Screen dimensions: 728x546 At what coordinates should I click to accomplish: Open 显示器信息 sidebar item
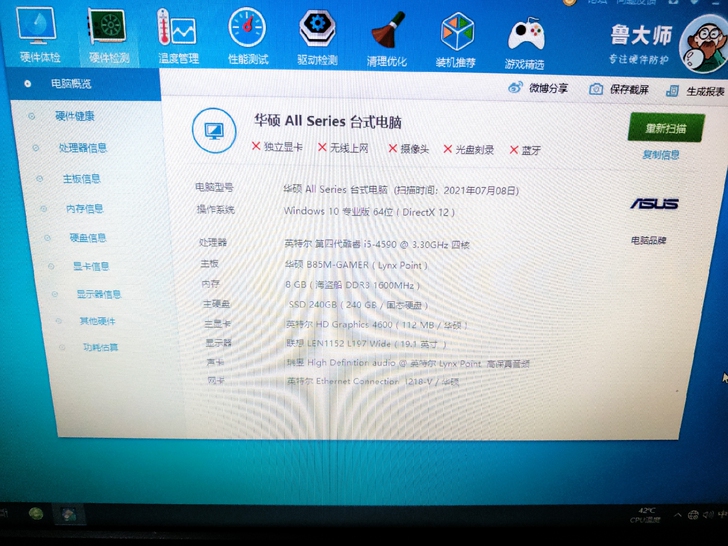coord(98,294)
